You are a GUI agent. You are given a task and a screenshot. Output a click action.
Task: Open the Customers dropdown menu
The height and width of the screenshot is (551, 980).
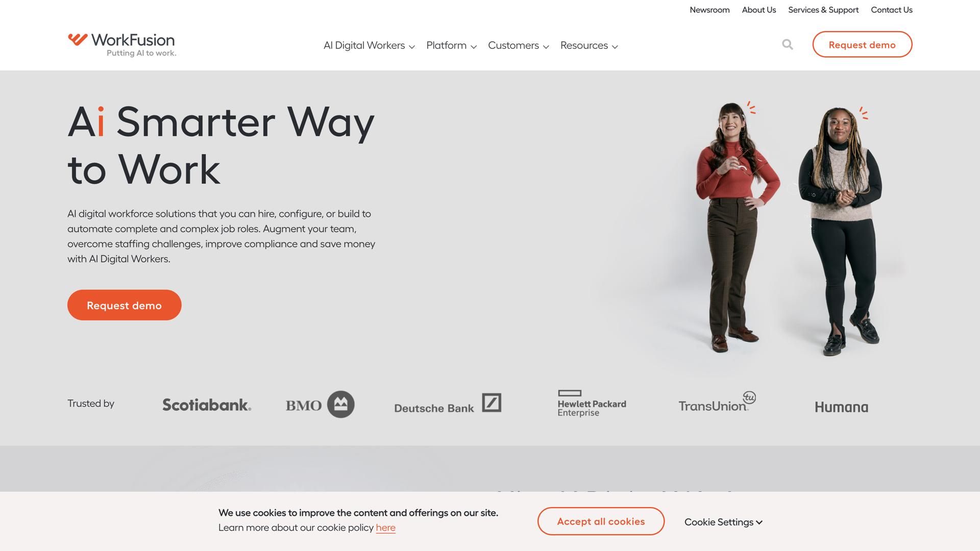click(518, 45)
